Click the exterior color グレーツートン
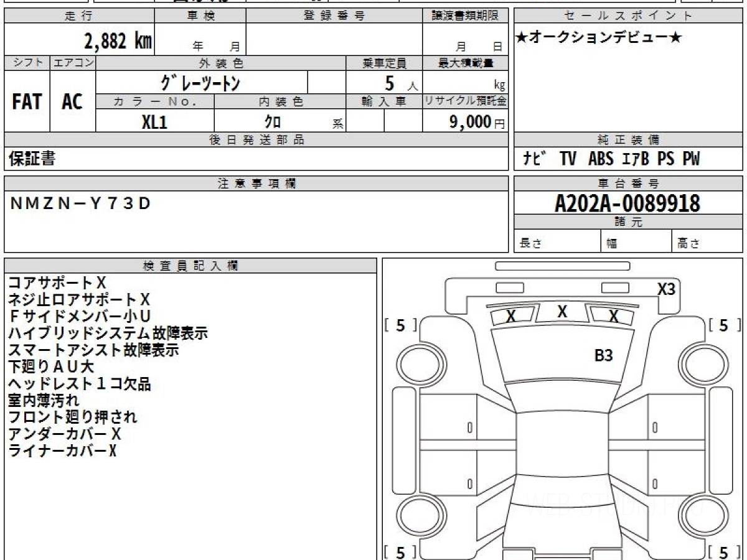This screenshot has width=747, height=560. (x=200, y=83)
